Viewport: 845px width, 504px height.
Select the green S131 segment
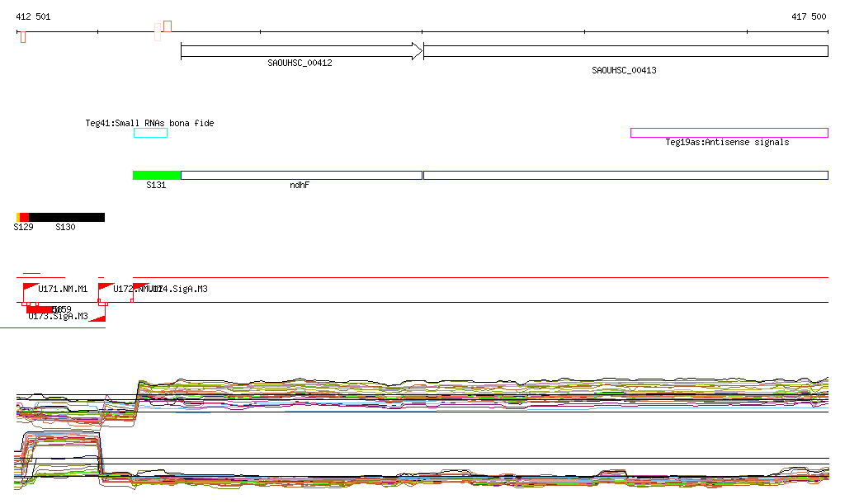click(157, 175)
